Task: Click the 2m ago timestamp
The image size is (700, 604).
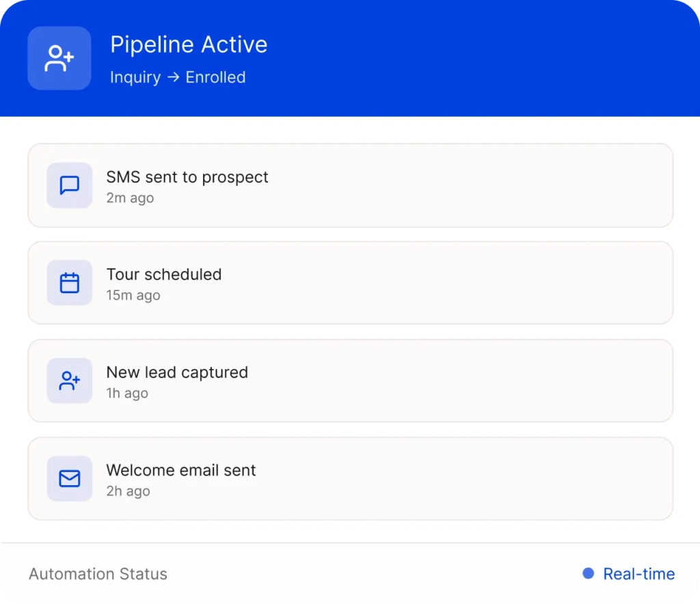Action: [x=130, y=198]
